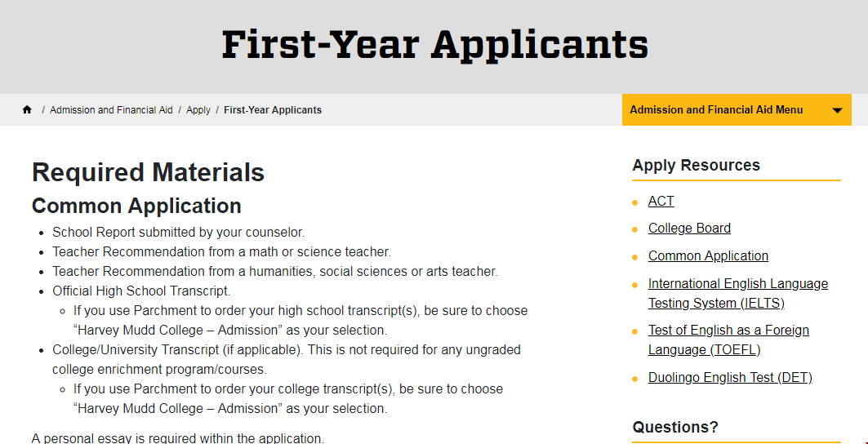Click the home icon in breadcrumb
The image size is (868, 444).
[x=27, y=110]
